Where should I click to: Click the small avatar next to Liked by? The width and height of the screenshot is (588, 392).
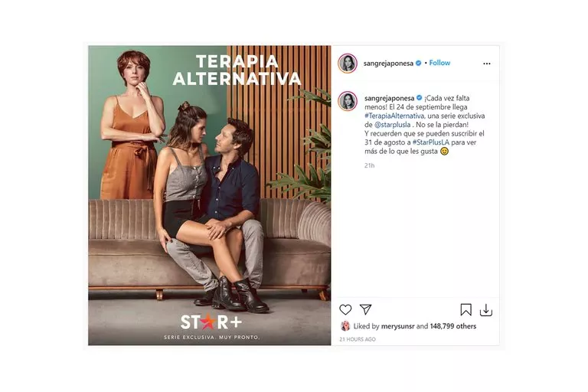pos(345,326)
